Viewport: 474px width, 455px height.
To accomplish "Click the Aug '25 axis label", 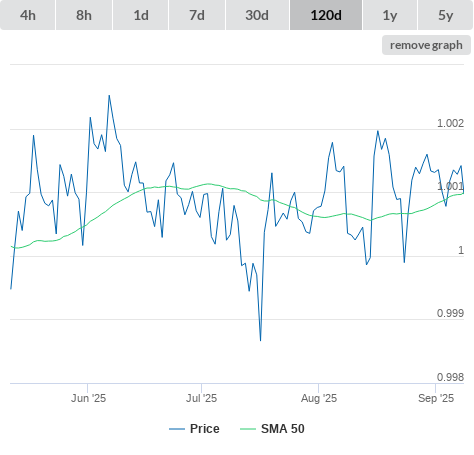I will [319, 398].
